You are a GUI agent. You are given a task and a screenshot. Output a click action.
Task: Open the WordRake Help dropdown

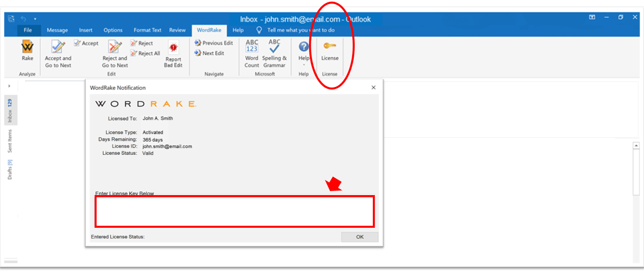click(303, 53)
